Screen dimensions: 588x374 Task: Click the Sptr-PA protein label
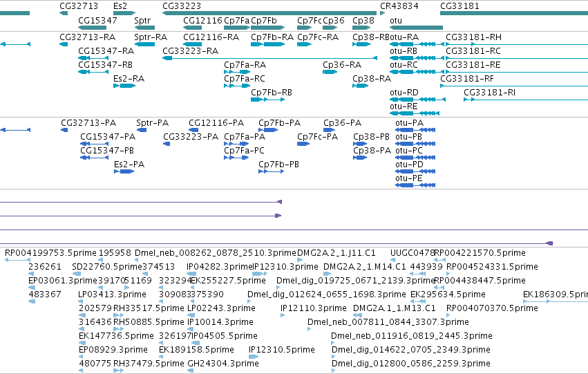152,123
